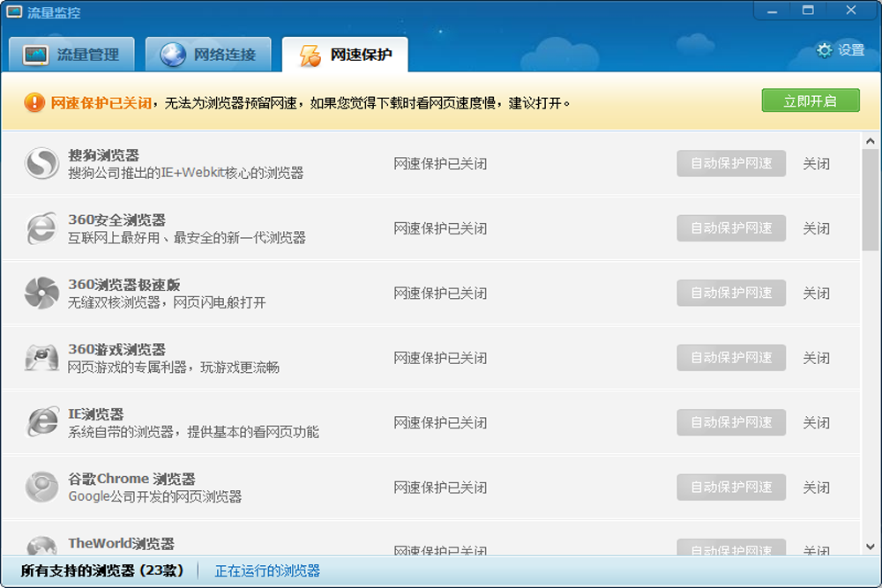Click 自动保护网速 for 360游戏浏览器
Viewport: 882px width, 588px height.
click(x=731, y=358)
